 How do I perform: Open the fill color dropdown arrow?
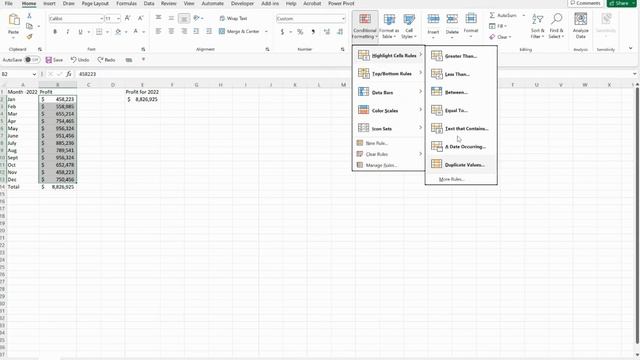pyautogui.click(x=126, y=31)
